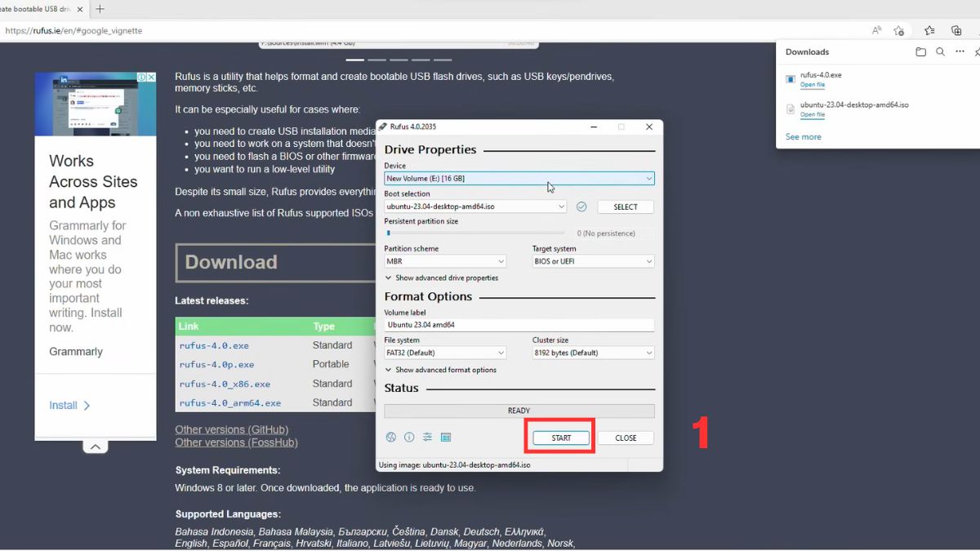Click rufus-4.0.exe filename in Downloads panel
This screenshot has width=980, height=551.
tap(821, 75)
